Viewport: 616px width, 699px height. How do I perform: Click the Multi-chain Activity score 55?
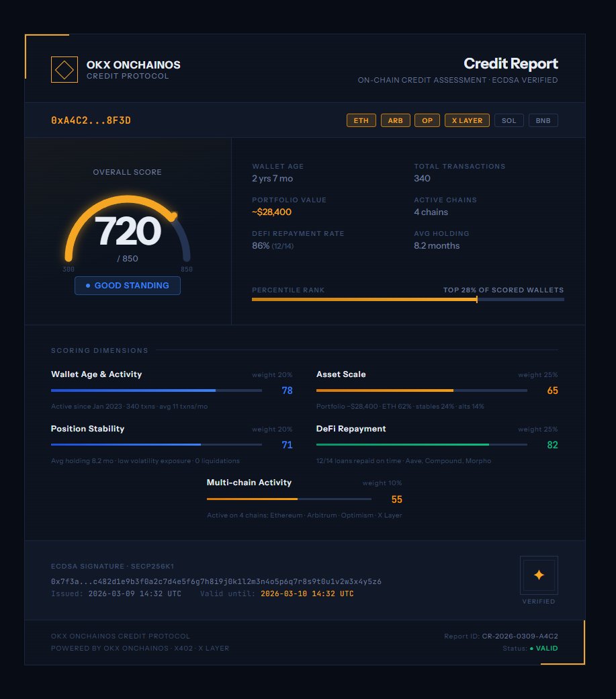(x=396, y=499)
